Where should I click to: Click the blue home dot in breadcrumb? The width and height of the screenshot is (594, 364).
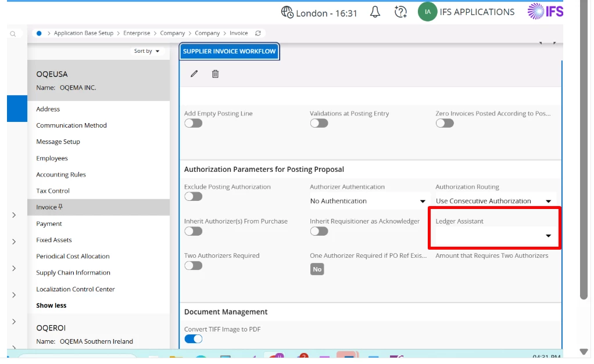click(38, 33)
